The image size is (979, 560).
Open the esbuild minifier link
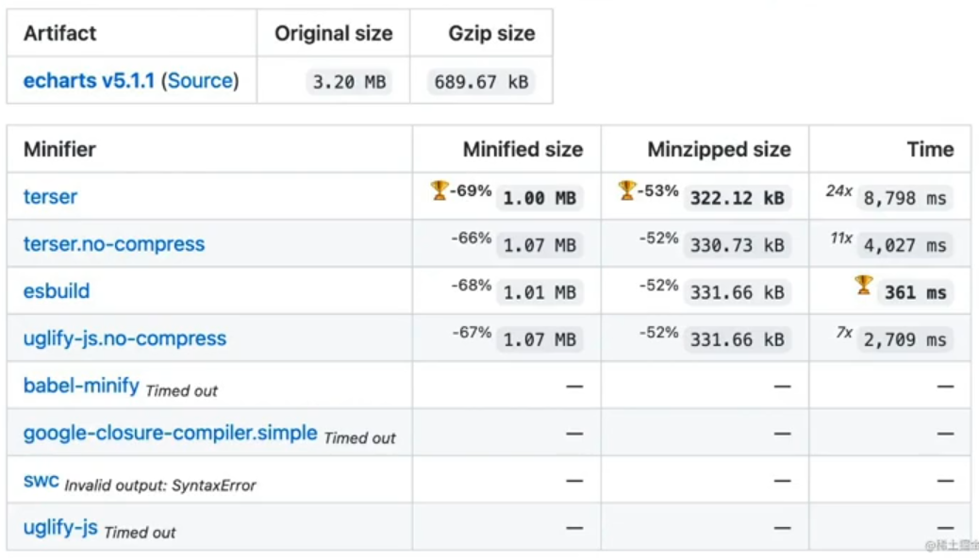pyautogui.click(x=57, y=291)
